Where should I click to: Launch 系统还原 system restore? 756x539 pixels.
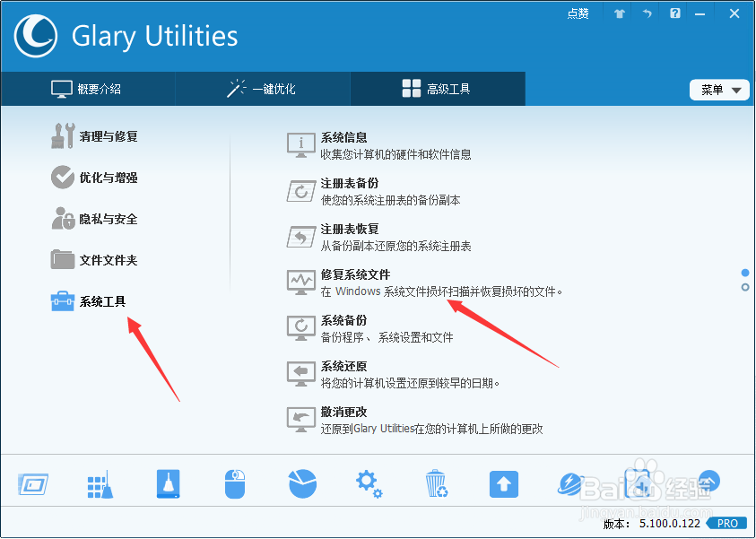click(394, 375)
